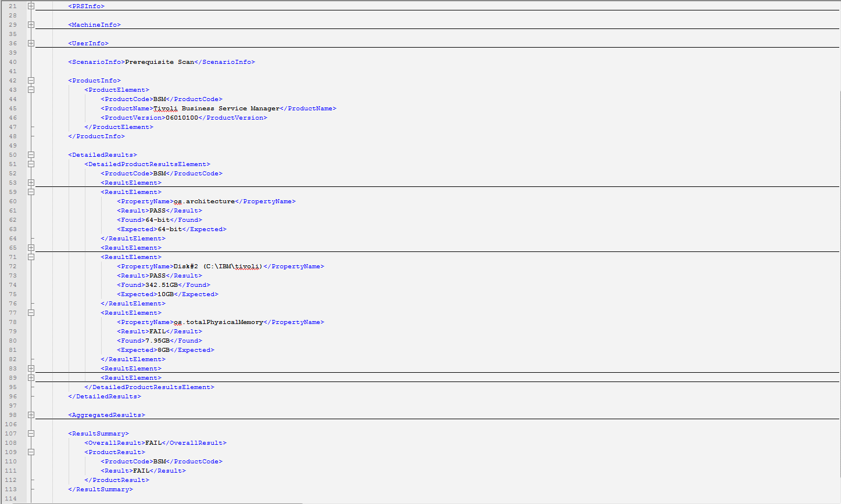Image resolution: width=841 pixels, height=504 pixels.
Task: Expand the MachineInfo element on line 29
Action: 31,24
